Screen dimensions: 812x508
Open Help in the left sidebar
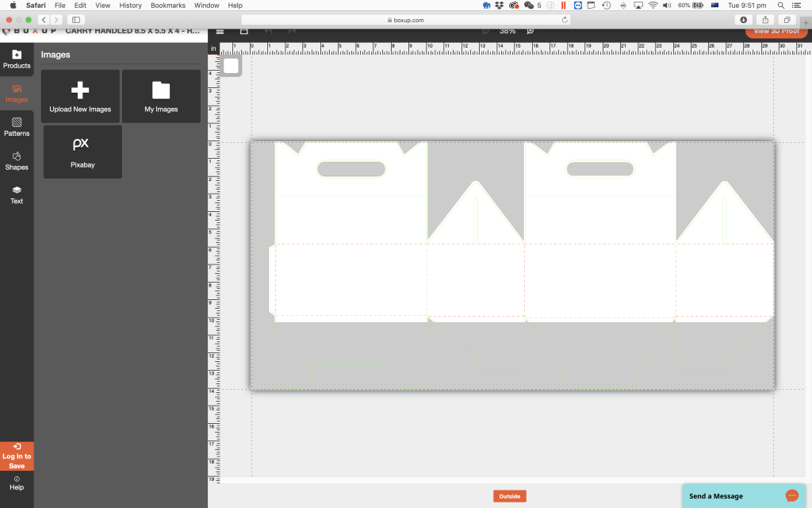point(17,483)
